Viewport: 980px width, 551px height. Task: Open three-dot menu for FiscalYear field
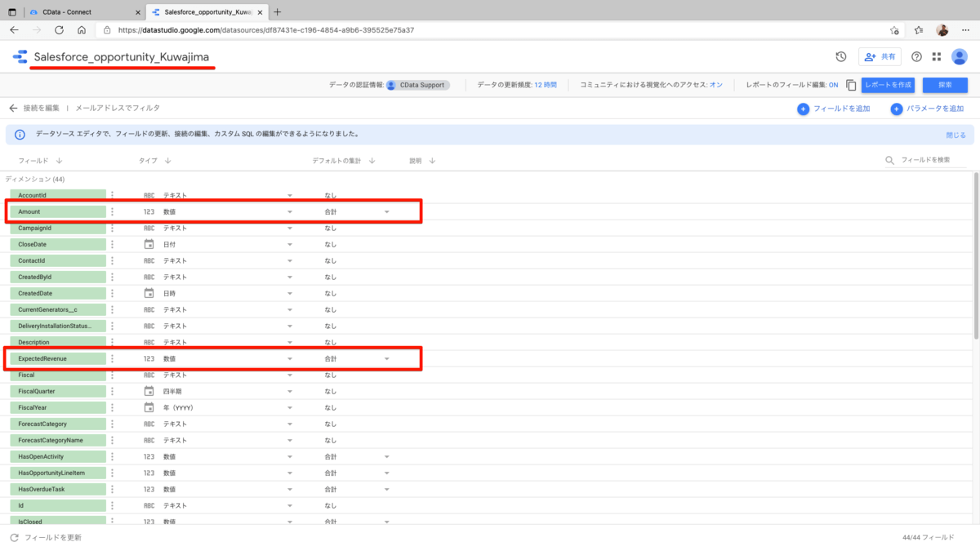pyautogui.click(x=113, y=407)
